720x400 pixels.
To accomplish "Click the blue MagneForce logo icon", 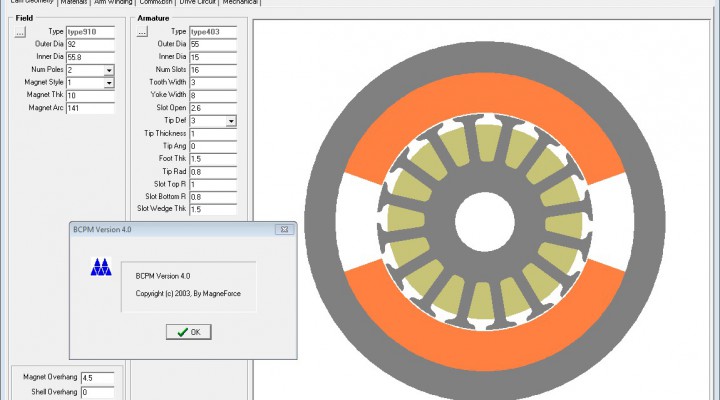I will tap(100, 267).
